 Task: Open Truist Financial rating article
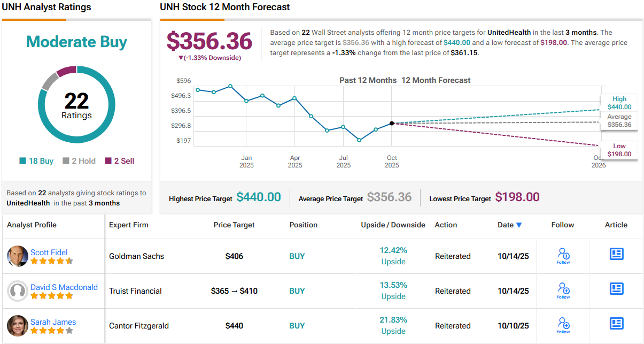tap(617, 289)
